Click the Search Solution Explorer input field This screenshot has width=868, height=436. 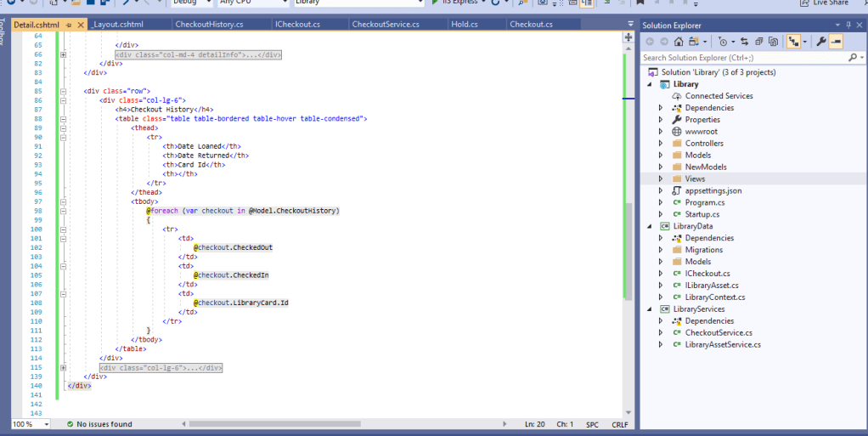coord(743,58)
